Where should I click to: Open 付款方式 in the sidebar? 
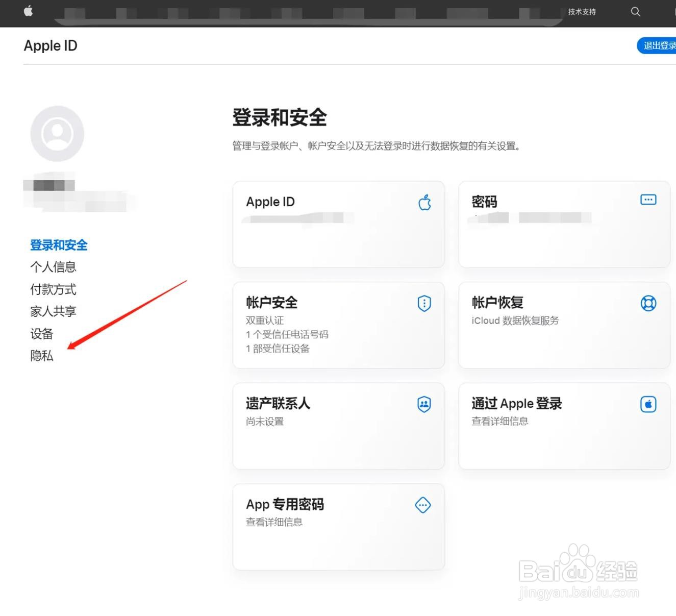pos(53,289)
